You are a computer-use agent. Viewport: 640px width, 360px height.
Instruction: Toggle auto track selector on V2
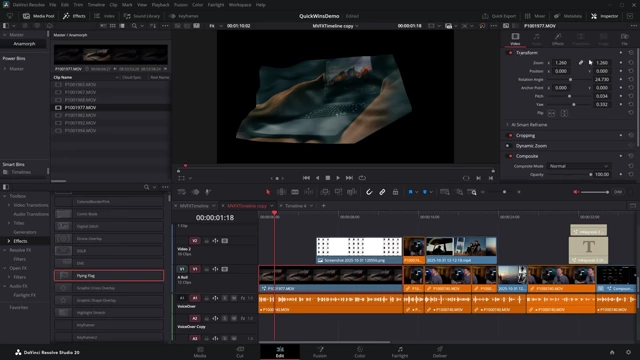(x=215, y=241)
